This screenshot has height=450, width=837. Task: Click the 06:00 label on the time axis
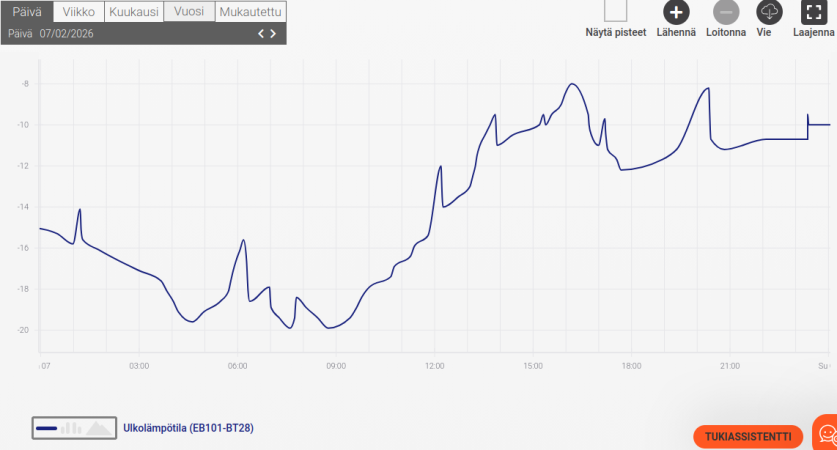(x=237, y=366)
